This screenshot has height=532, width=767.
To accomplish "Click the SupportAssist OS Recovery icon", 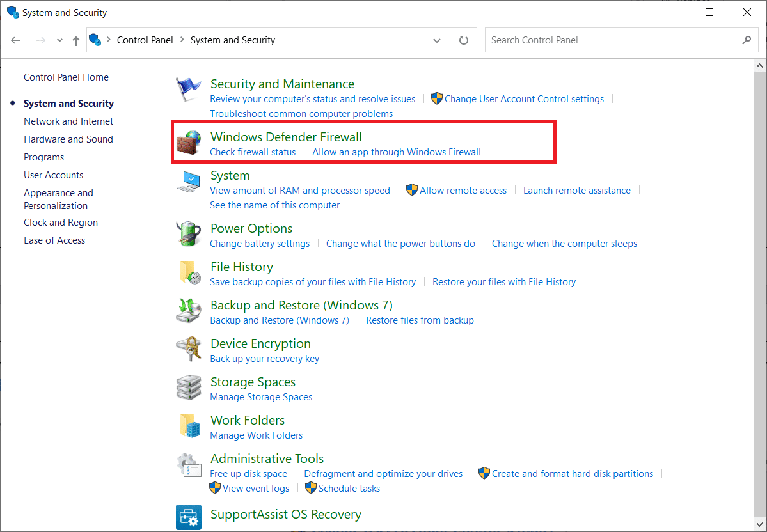I will click(x=188, y=515).
